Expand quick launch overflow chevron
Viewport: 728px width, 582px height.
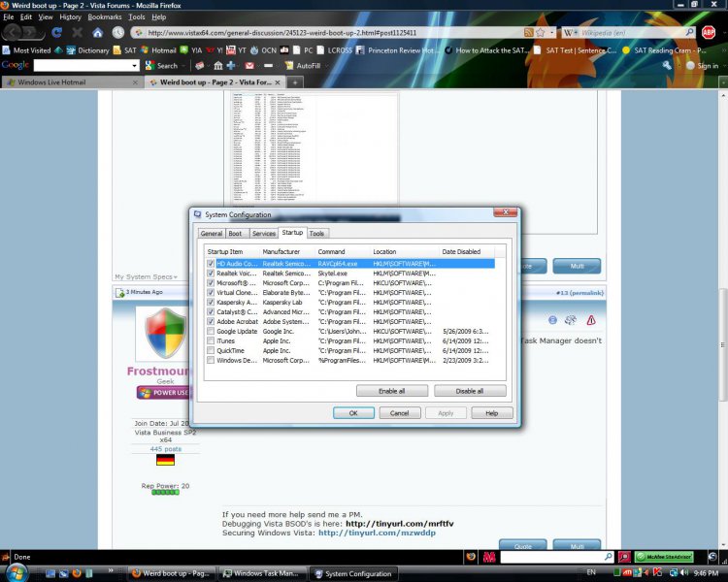tap(111, 570)
